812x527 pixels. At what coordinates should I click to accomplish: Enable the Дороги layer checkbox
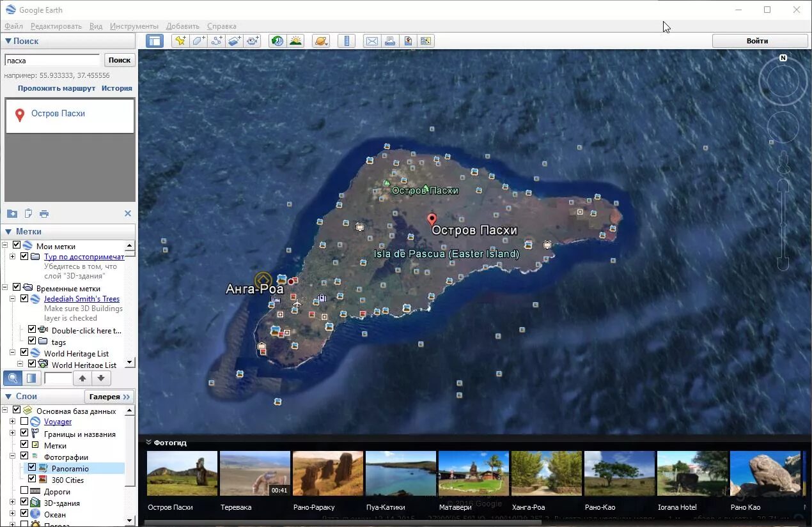(24, 491)
